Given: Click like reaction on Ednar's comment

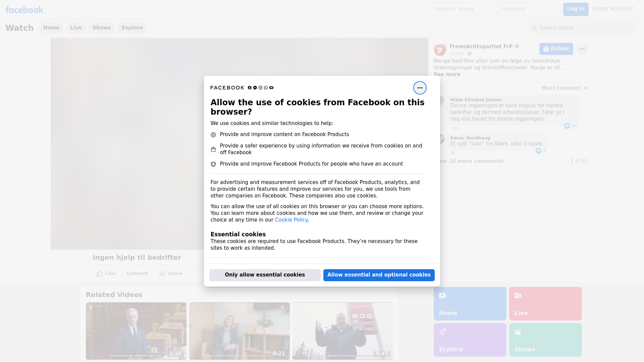Looking at the screenshot, I should coord(538,150).
